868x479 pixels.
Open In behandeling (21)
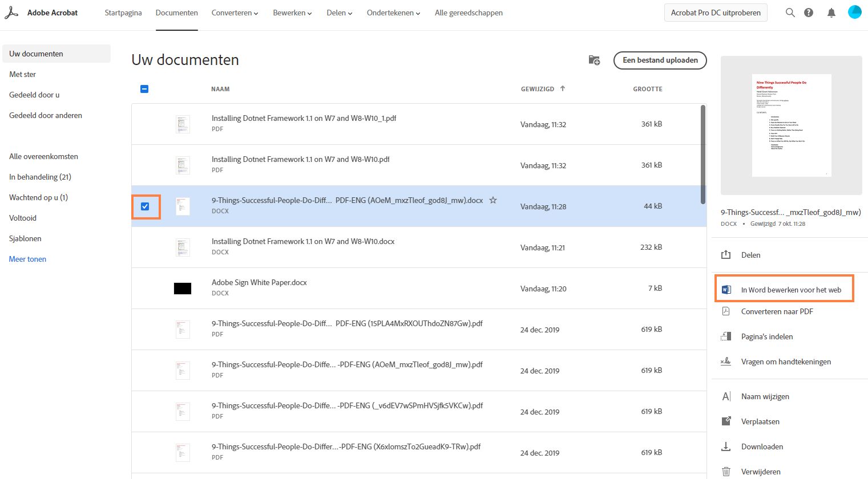coord(40,177)
